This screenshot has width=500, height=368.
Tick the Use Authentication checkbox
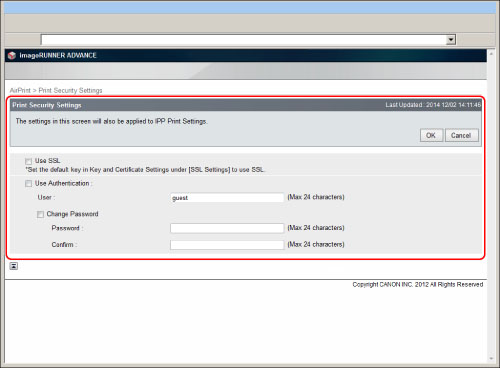(x=29, y=184)
